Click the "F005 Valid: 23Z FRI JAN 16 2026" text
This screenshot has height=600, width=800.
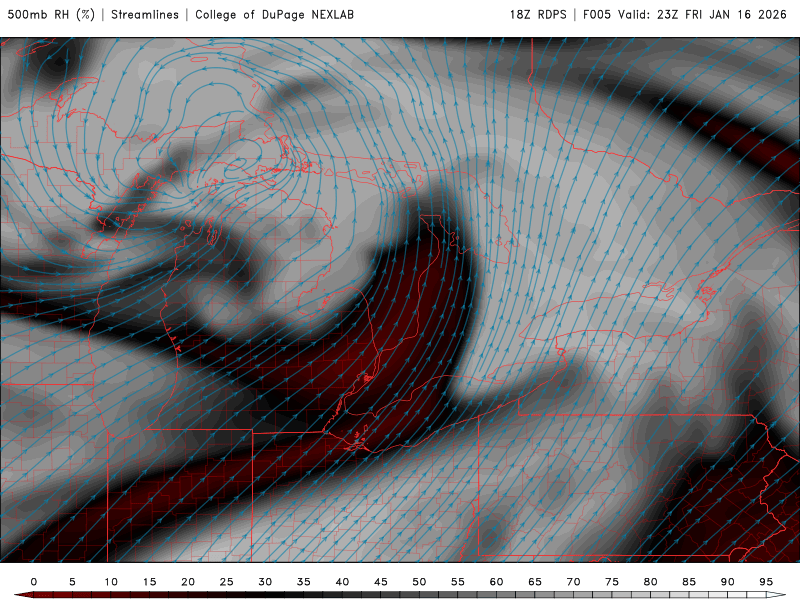(x=685, y=15)
